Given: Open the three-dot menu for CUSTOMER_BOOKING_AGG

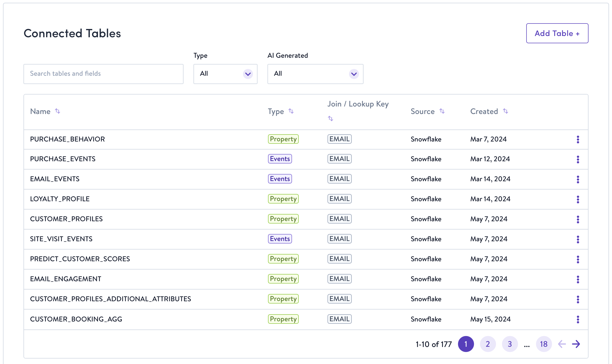Looking at the screenshot, I should coord(578,319).
